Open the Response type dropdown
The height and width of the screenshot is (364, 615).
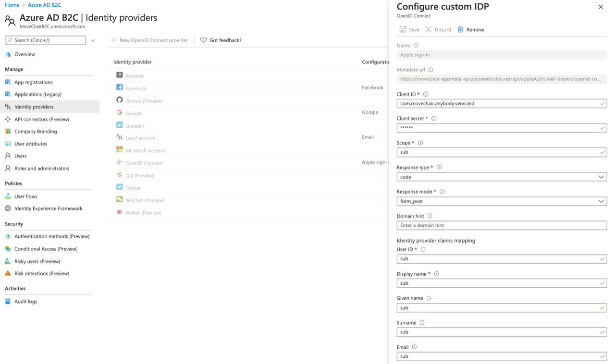pyautogui.click(x=502, y=177)
